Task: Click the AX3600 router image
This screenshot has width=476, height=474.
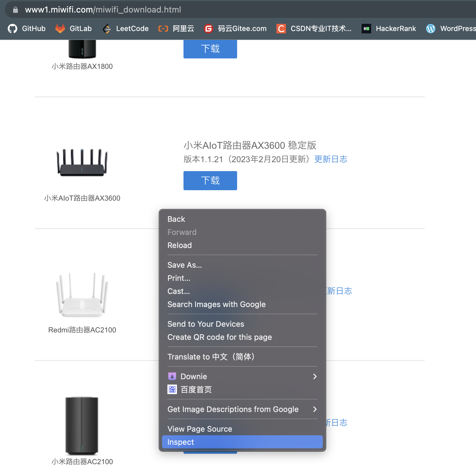Action: (x=82, y=163)
